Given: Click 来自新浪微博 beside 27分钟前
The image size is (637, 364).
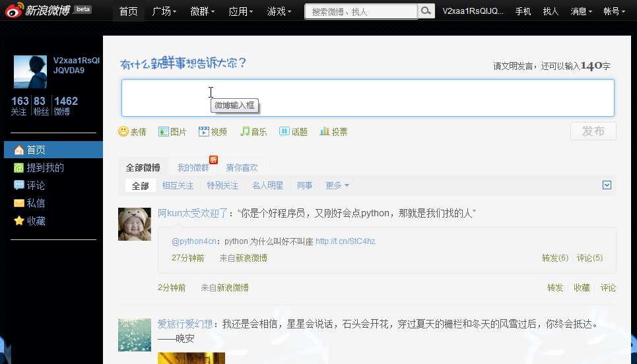Looking at the screenshot, I should pyautogui.click(x=243, y=258).
